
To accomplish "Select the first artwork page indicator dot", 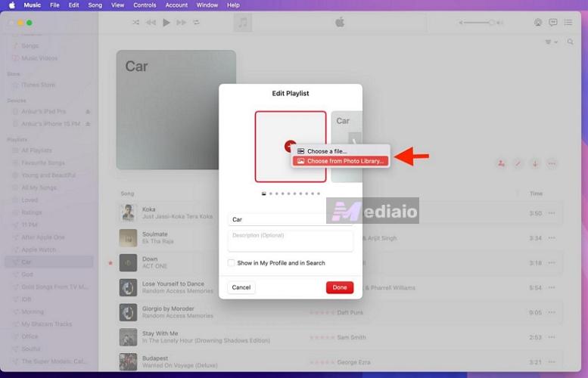I will (x=263, y=194).
